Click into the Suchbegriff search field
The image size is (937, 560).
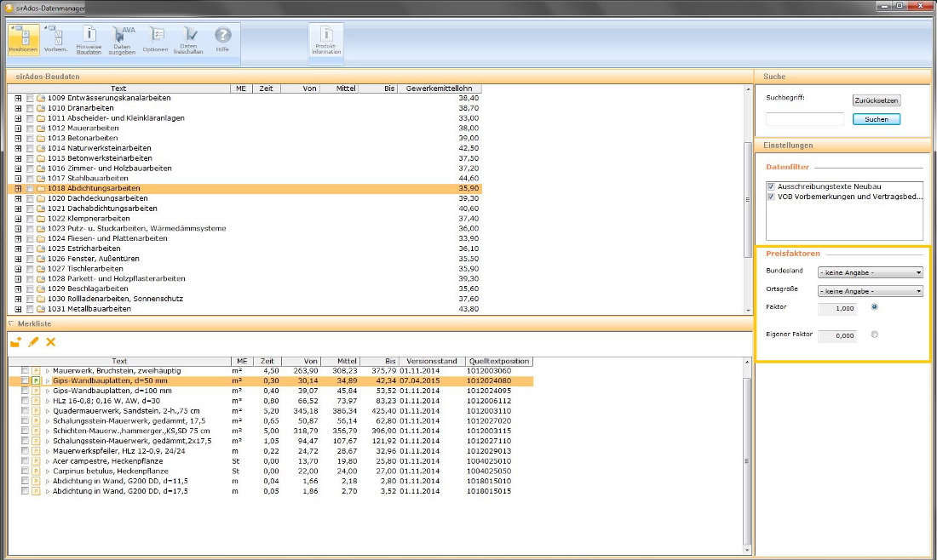click(805, 119)
